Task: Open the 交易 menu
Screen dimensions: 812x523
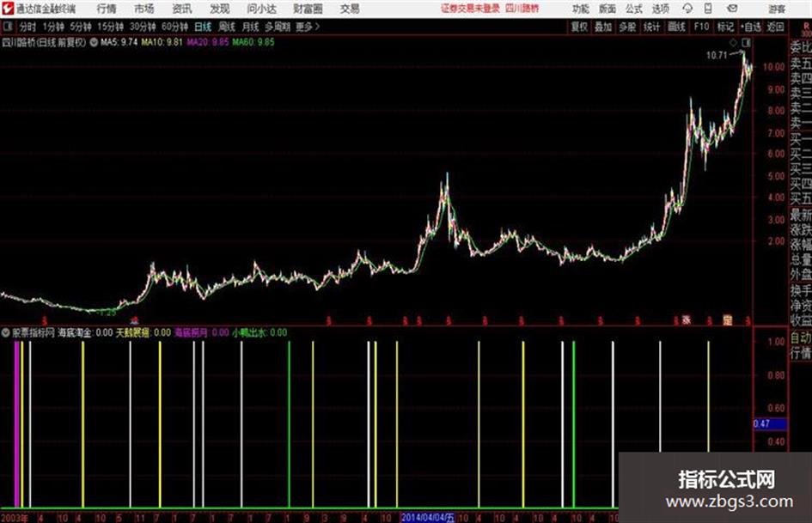Action: (350, 9)
